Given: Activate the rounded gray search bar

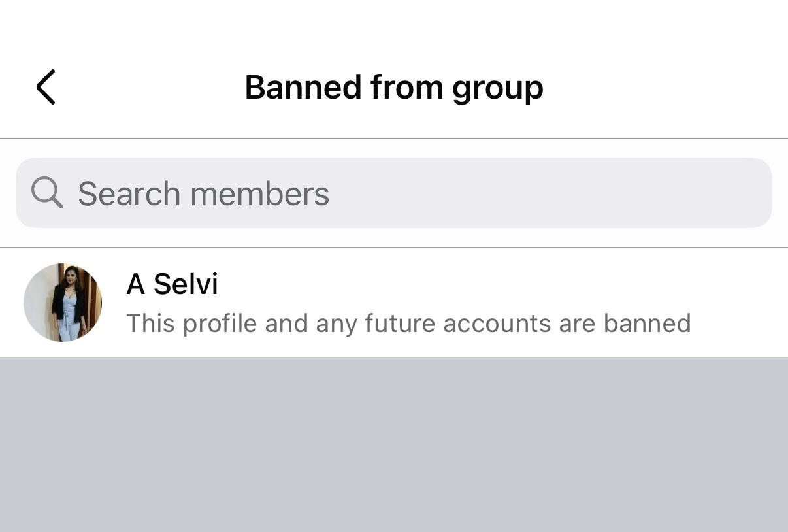Looking at the screenshot, I should point(394,193).
